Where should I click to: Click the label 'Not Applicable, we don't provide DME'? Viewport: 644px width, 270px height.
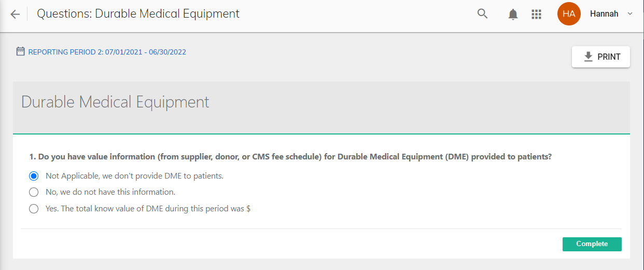(x=134, y=176)
